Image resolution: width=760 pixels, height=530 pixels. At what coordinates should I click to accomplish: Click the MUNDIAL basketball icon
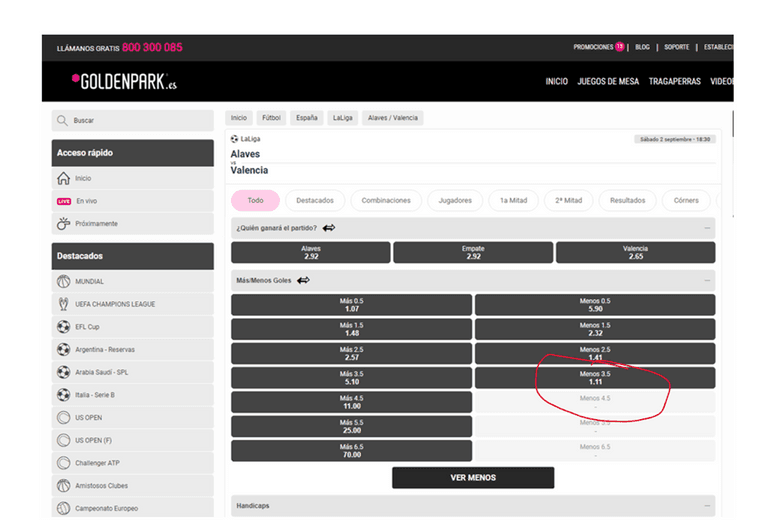point(63,281)
